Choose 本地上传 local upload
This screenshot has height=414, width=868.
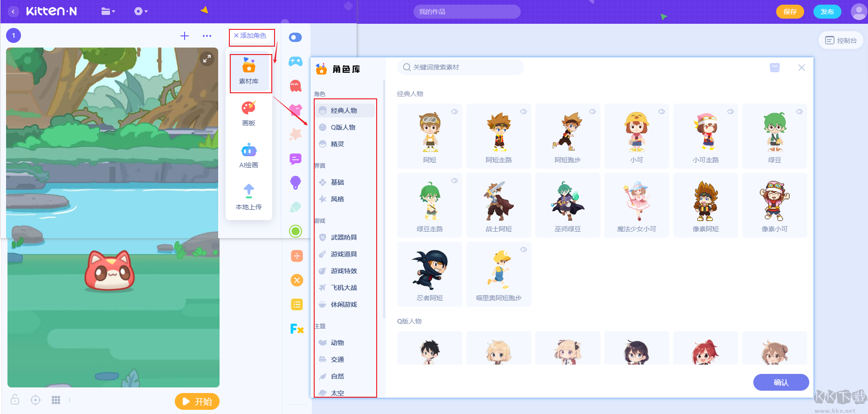[x=249, y=198]
